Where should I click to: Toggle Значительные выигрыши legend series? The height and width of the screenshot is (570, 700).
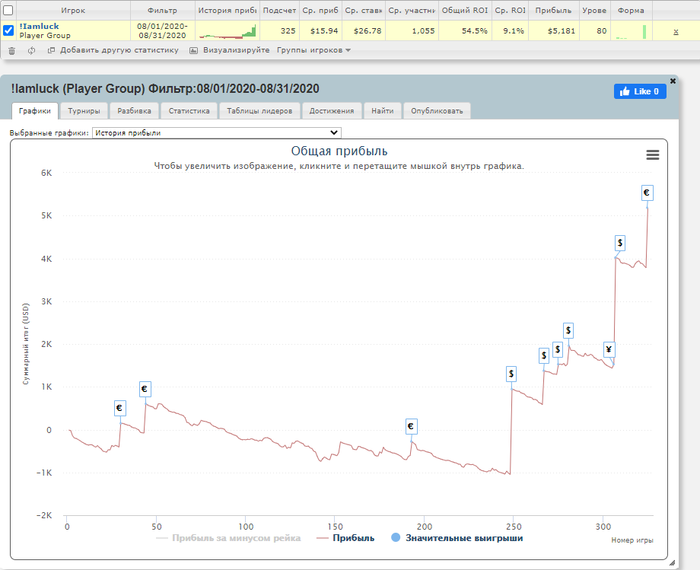[457, 538]
